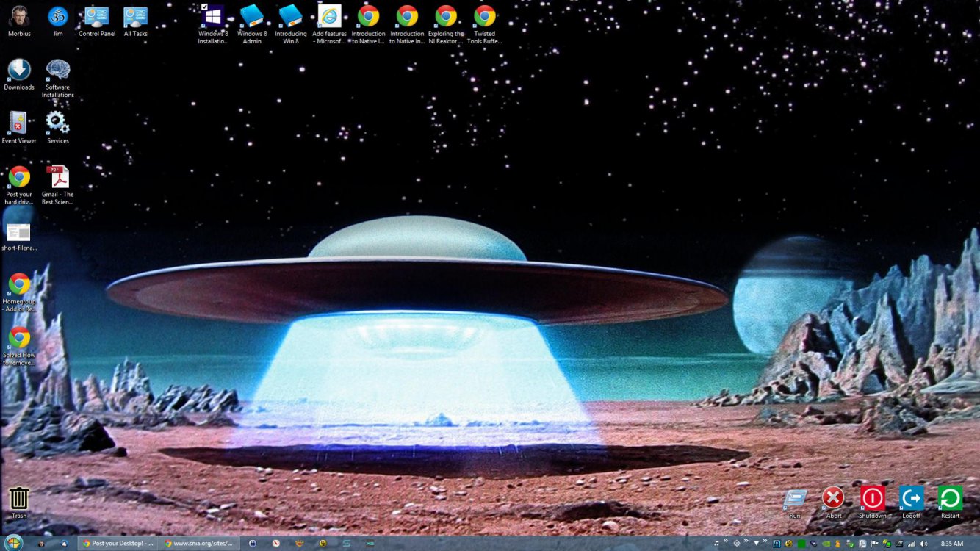Image resolution: width=980 pixels, height=551 pixels.
Task: Open the Software Installations brain icon
Action: pyautogui.click(x=57, y=70)
